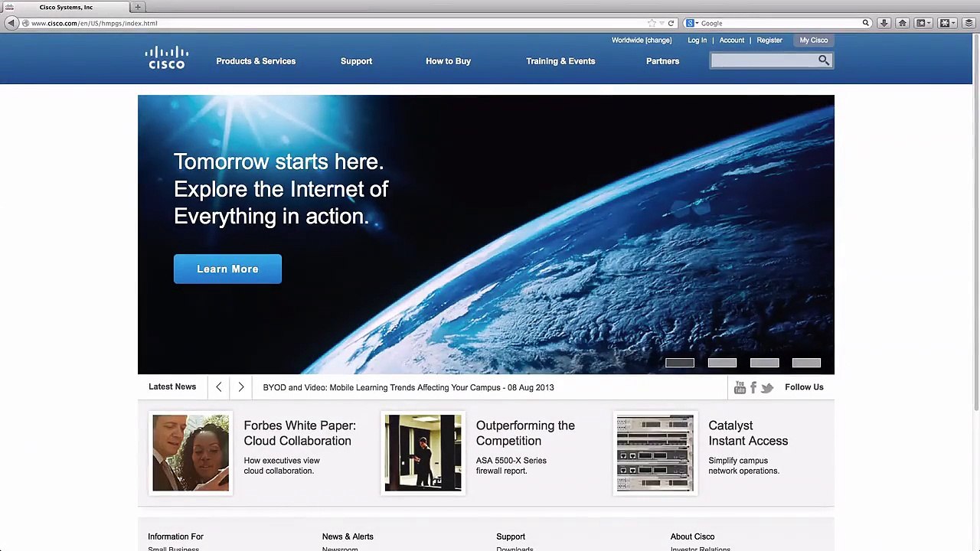
Task: Click the Log In link
Action: pyautogui.click(x=697, y=40)
